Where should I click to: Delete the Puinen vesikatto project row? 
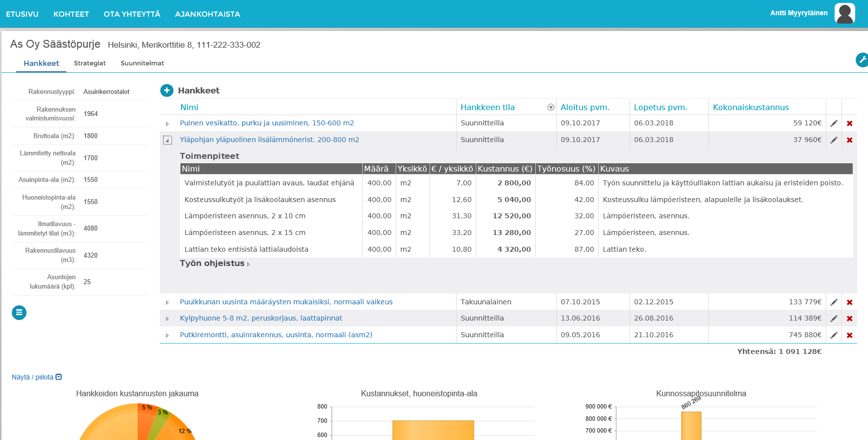click(850, 123)
